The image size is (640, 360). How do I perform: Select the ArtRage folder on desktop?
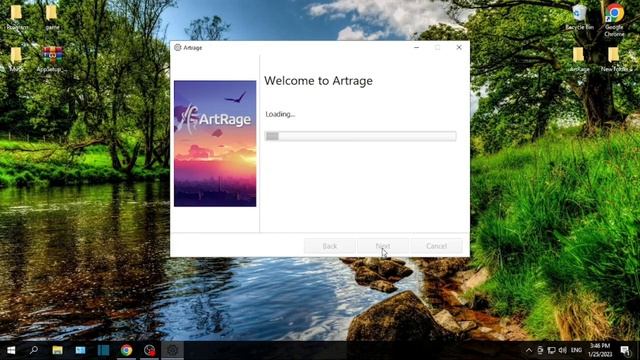tap(579, 60)
